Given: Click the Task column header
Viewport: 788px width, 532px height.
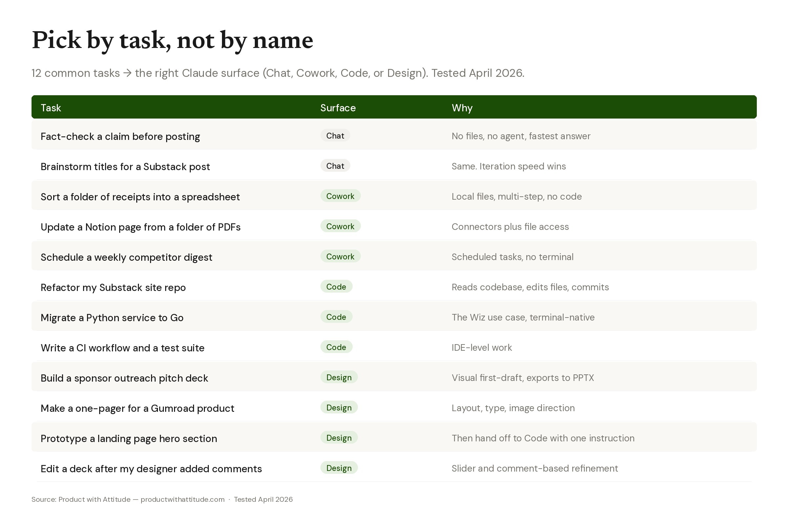Looking at the screenshot, I should (51, 108).
